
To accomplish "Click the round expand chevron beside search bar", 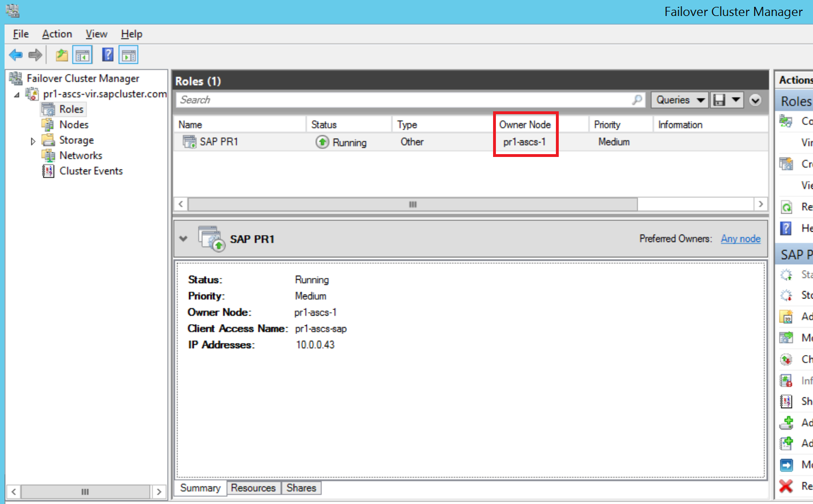I will (x=755, y=100).
